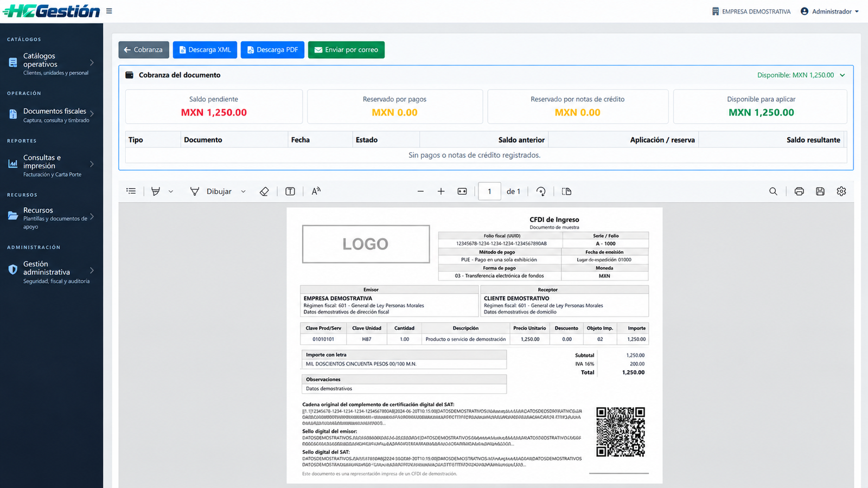Zoom out with the minus icon
The width and height of the screenshot is (868, 488).
(x=420, y=191)
